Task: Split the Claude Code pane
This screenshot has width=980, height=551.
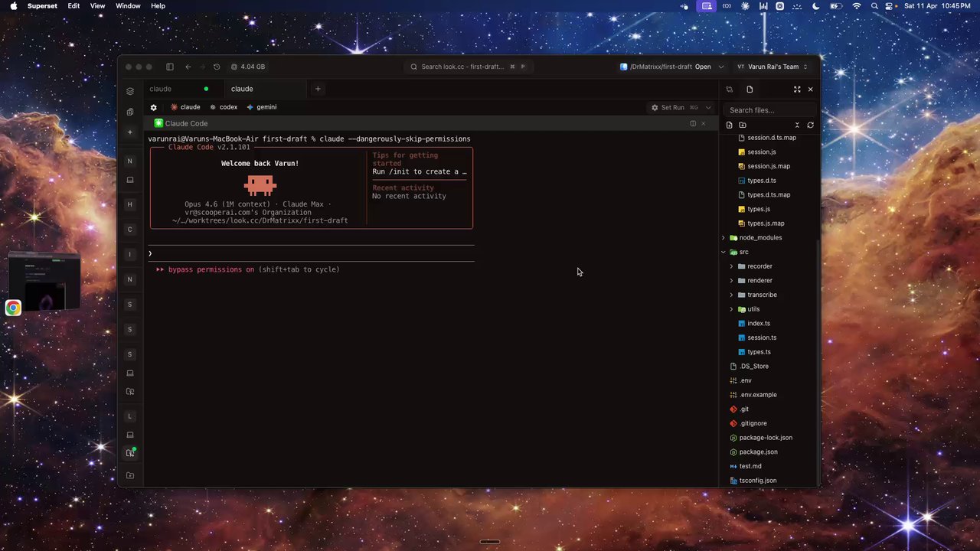Action: click(x=693, y=123)
